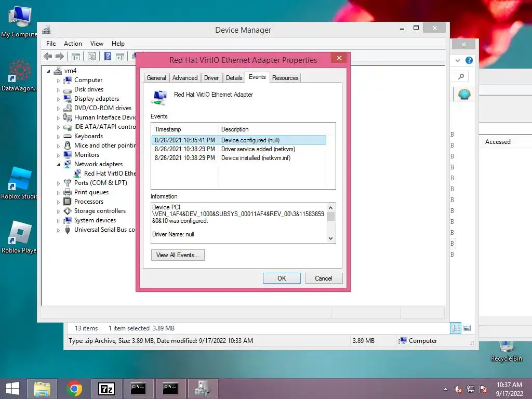The image size is (532, 399).
Task: Collapse the Network adapters tree node
Action: point(58,165)
